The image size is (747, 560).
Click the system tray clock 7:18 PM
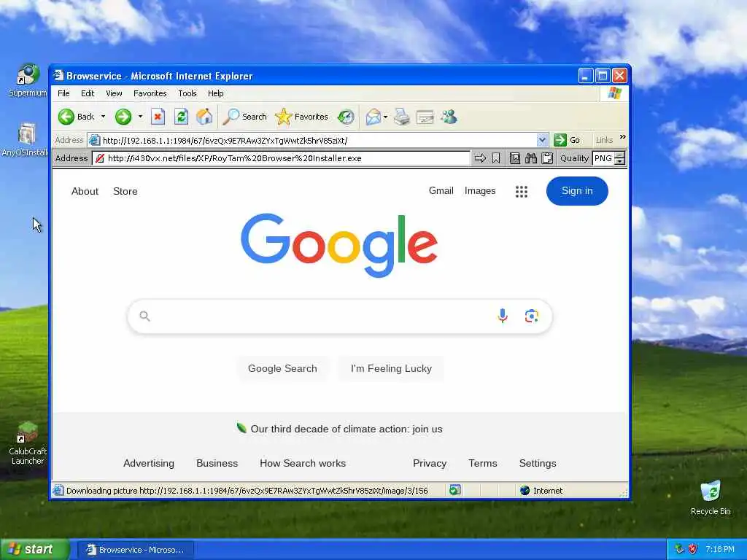click(720, 549)
